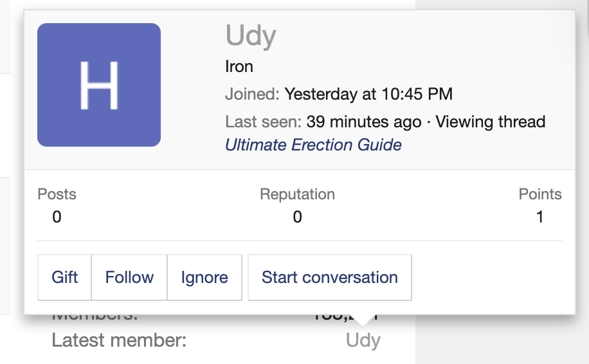Click the Iron rank title
Viewport: 589px width, 364px height.
[239, 66]
